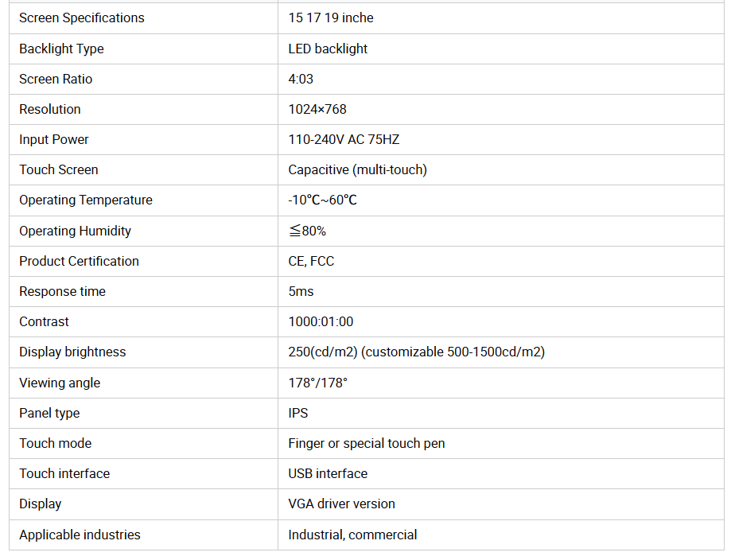Select the LED backlight value
The height and width of the screenshot is (560, 731).
point(328,49)
